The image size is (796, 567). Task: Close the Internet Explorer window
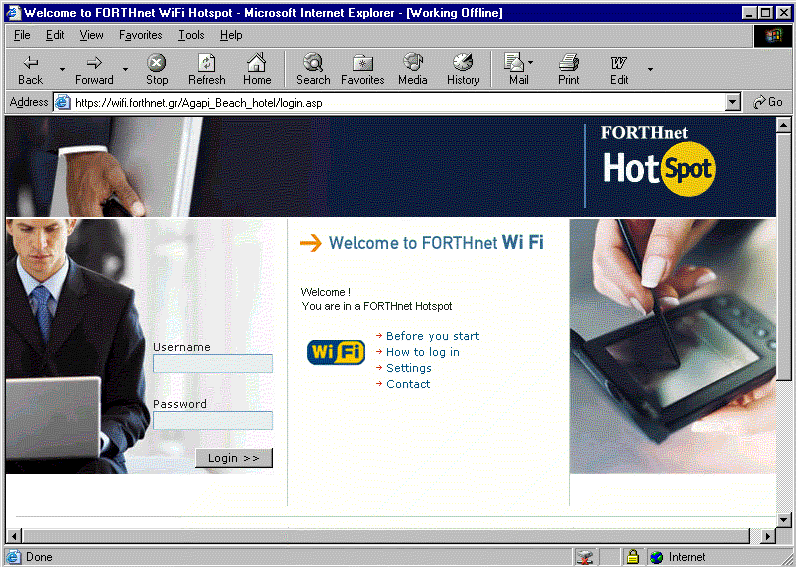(x=783, y=13)
